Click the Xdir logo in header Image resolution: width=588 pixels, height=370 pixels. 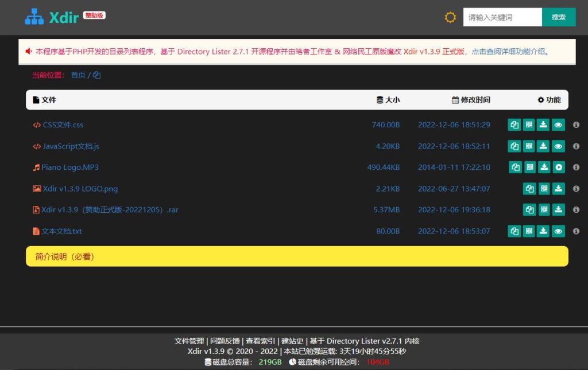click(x=52, y=17)
